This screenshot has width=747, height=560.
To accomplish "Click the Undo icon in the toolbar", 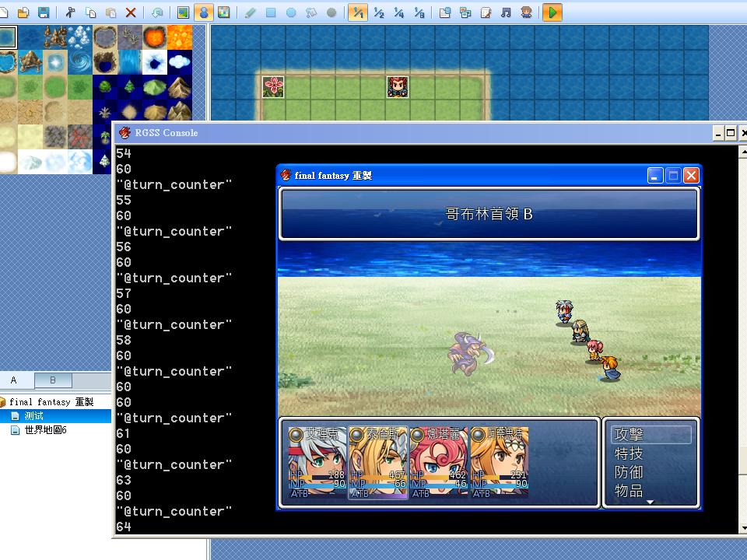I will click(157, 12).
